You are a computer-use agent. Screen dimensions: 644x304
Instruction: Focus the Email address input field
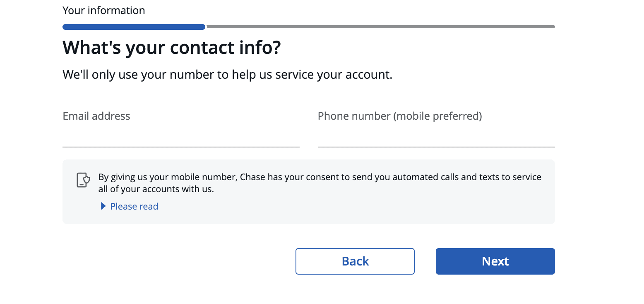tap(181, 136)
